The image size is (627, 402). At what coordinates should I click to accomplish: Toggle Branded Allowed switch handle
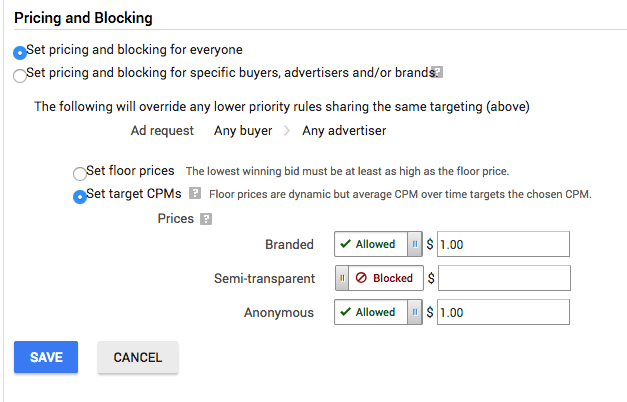tap(414, 244)
